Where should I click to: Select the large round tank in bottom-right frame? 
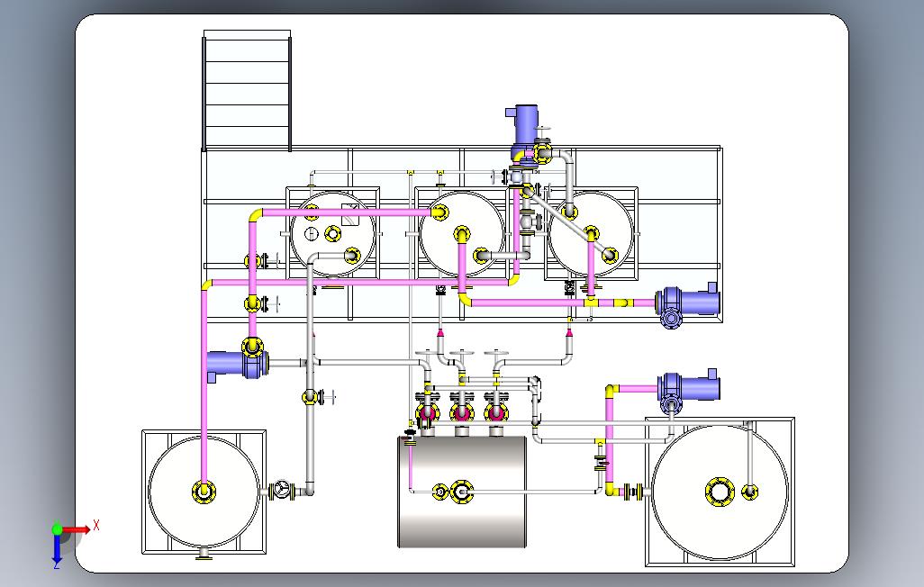tap(720, 492)
